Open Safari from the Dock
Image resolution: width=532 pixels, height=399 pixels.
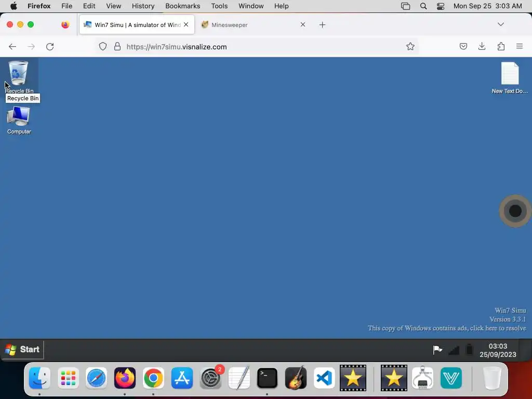pyautogui.click(x=96, y=378)
